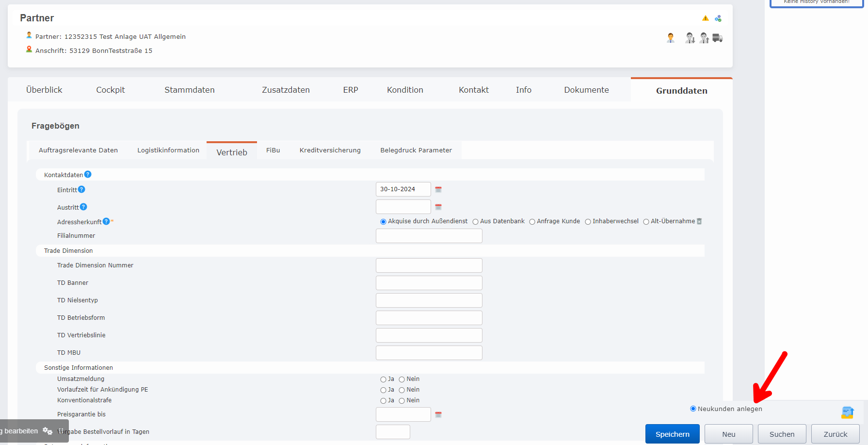Show help tooltip for Adressherkunft
This screenshot has width=868, height=445.
(x=106, y=221)
